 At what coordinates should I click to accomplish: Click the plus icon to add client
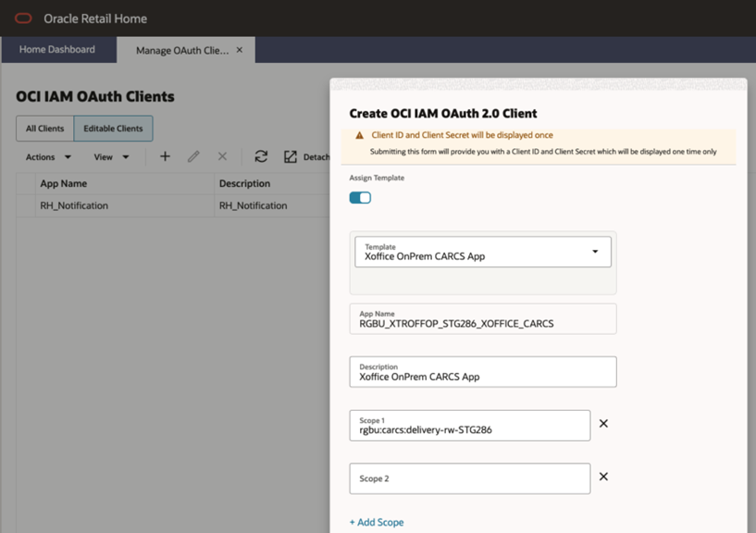click(165, 156)
